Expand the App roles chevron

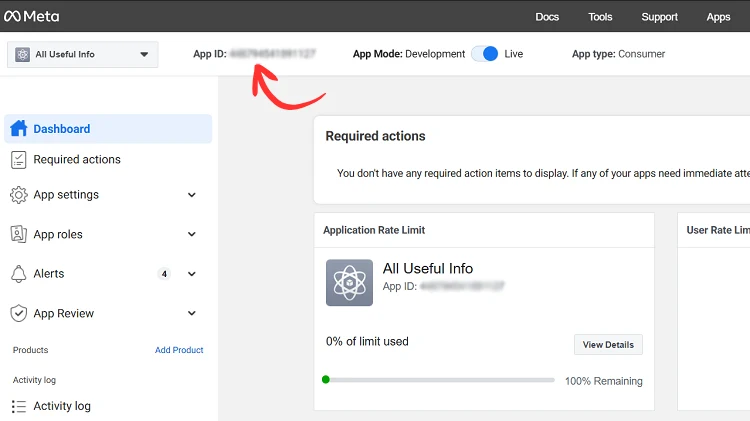click(x=192, y=234)
